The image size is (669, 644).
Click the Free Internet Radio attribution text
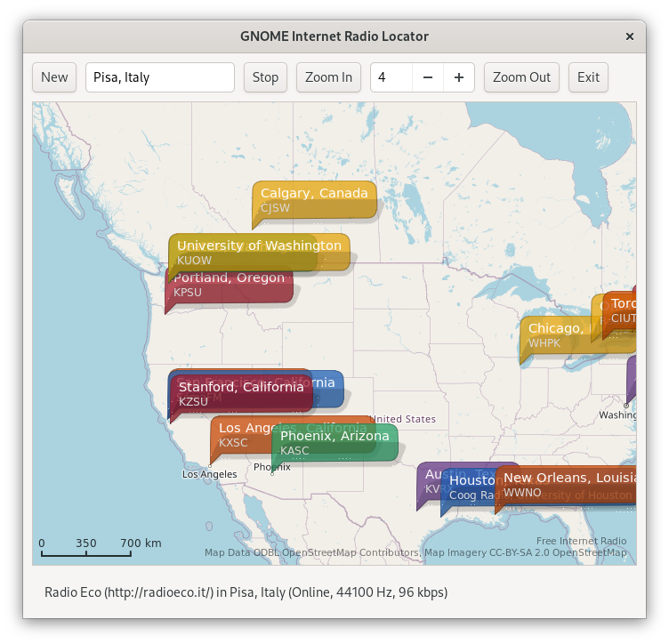pos(581,541)
